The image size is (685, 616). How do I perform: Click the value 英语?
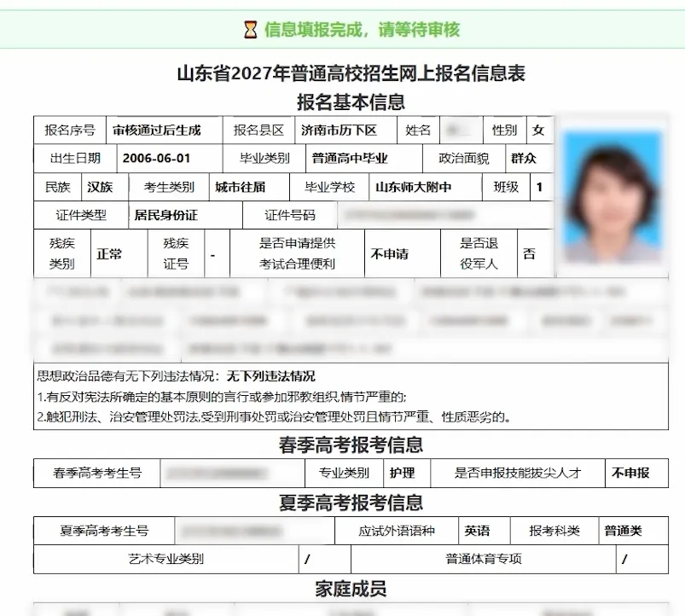[x=477, y=531]
